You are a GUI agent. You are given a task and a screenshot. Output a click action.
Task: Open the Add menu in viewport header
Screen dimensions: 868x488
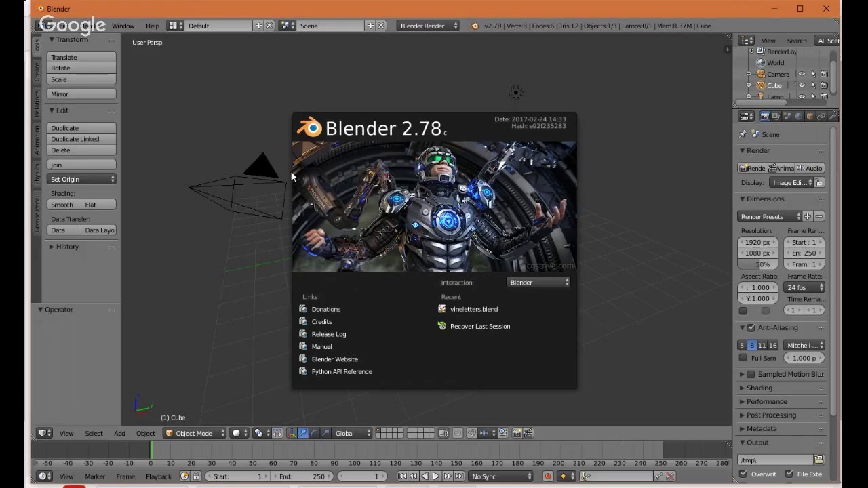[x=119, y=433]
